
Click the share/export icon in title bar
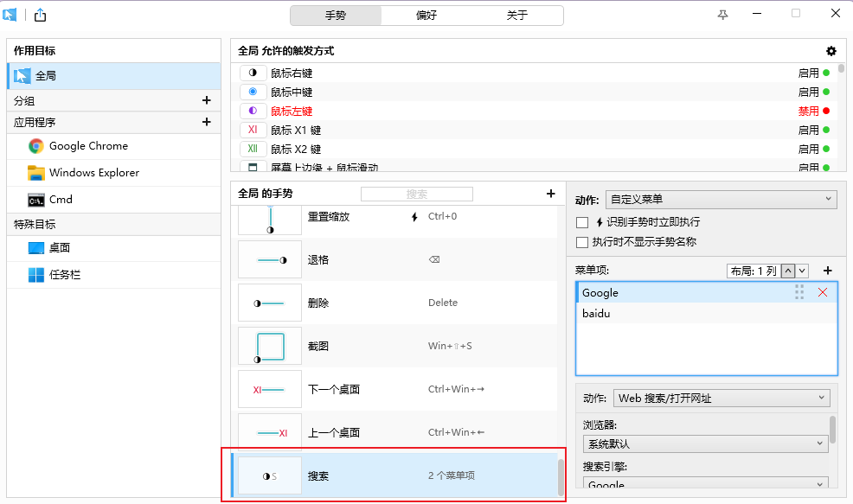40,15
